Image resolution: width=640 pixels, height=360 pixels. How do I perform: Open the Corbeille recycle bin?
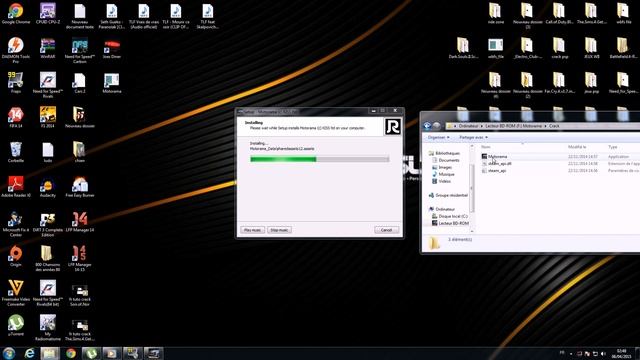click(16, 152)
